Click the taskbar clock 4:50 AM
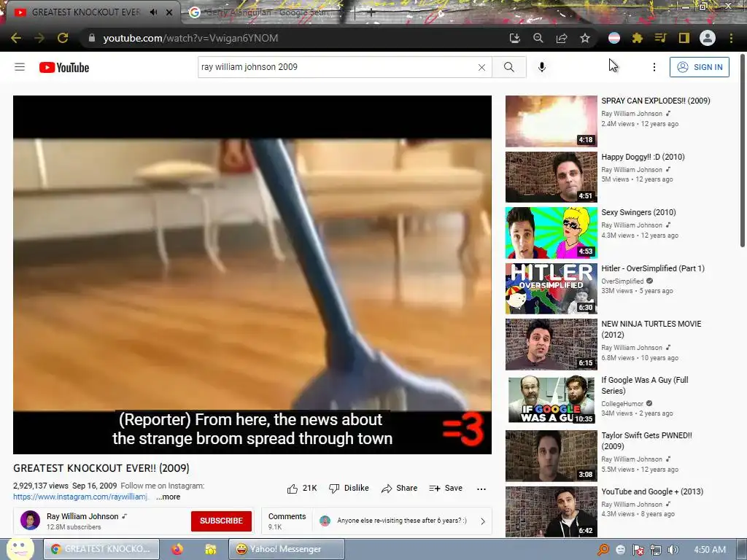 pos(710,550)
